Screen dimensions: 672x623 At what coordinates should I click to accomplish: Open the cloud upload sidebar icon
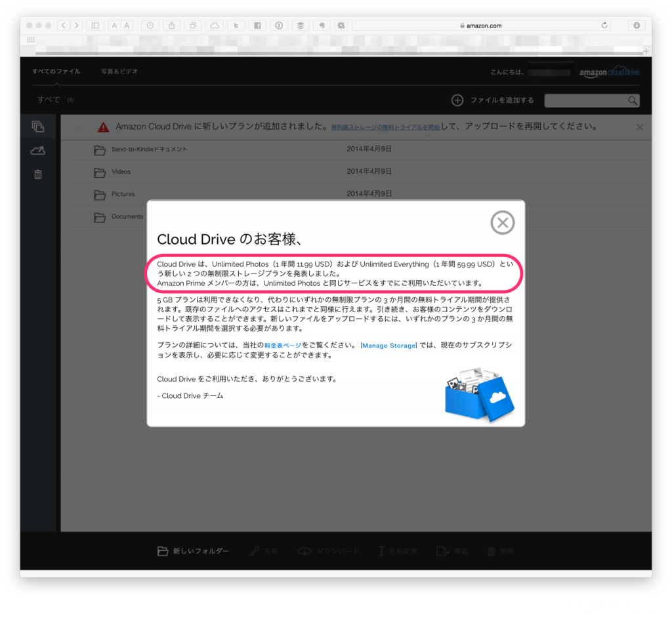point(37,151)
